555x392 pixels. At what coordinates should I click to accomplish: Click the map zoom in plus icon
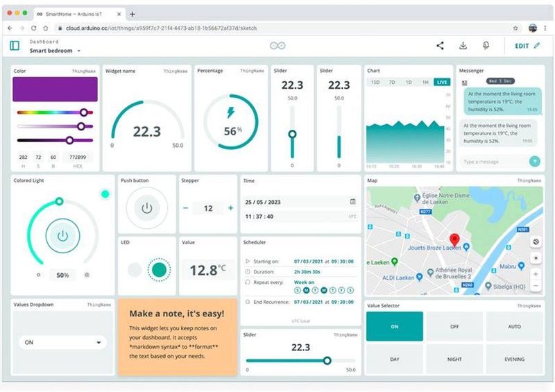click(x=535, y=274)
